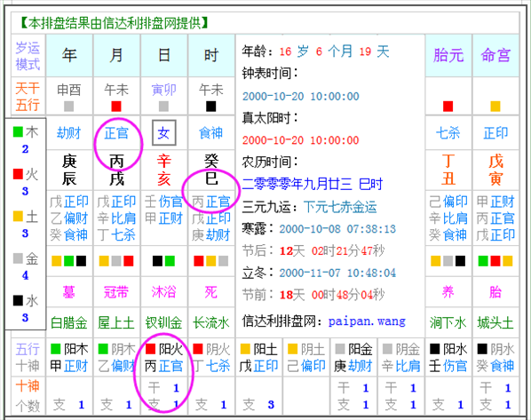Click the lunar date 二零零零年九月廿三 巳时
The width and height of the screenshot is (531, 420).
pyautogui.click(x=313, y=185)
